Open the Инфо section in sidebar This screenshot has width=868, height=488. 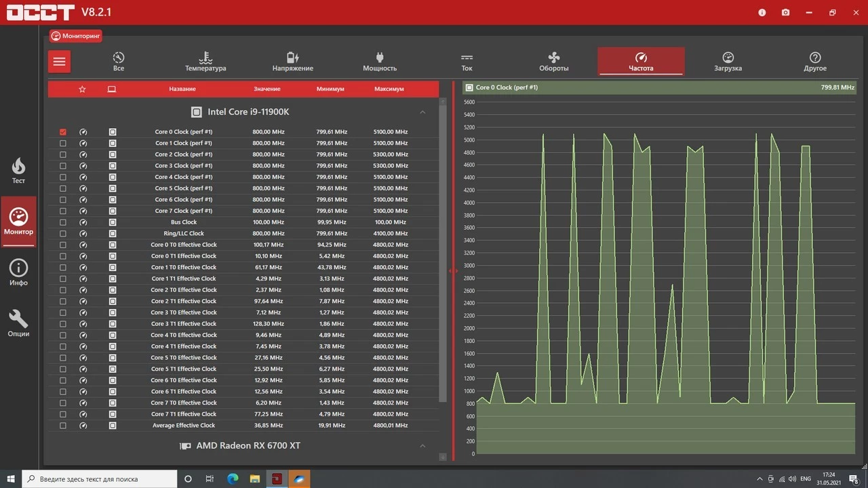(x=18, y=272)
